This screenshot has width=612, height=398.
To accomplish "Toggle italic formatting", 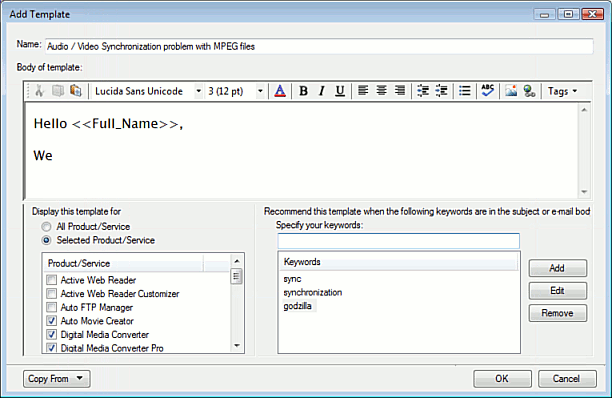I will [321, 91].
